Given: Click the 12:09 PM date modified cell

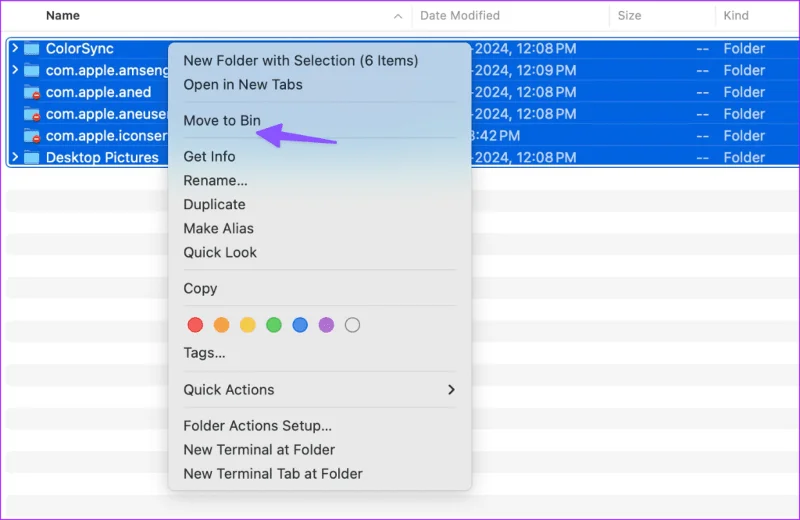Looking at the screenshot, I should click(x=524, y=70).
